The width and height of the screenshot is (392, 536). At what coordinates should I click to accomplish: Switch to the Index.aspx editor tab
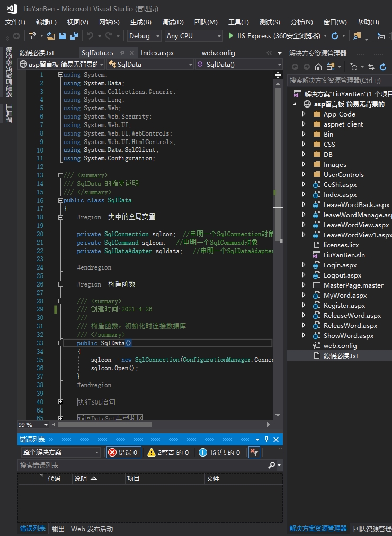point(157,53)
